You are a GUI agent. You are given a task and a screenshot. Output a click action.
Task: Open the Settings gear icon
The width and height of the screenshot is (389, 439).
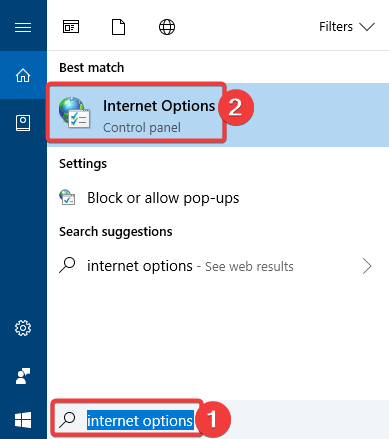[23, 328]
